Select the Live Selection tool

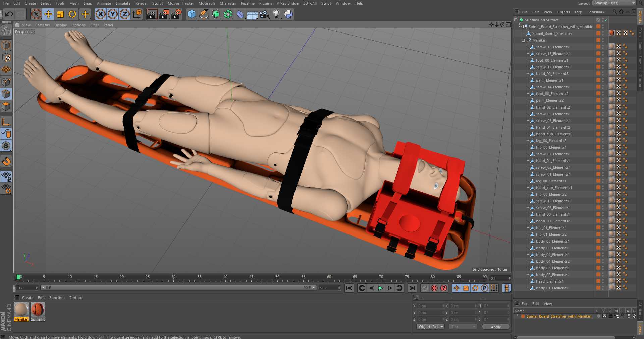coord(36,14)
